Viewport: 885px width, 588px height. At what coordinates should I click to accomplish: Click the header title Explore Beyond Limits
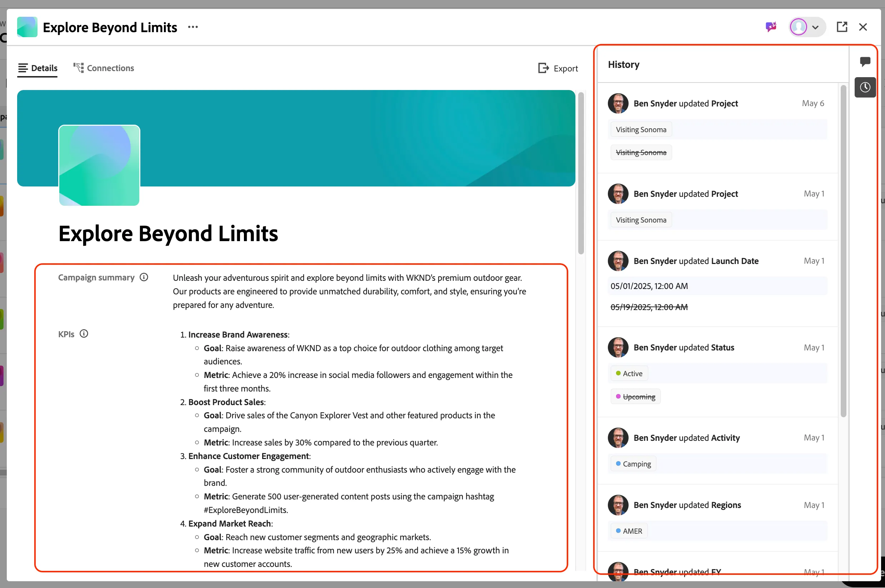tap(110, 27)
